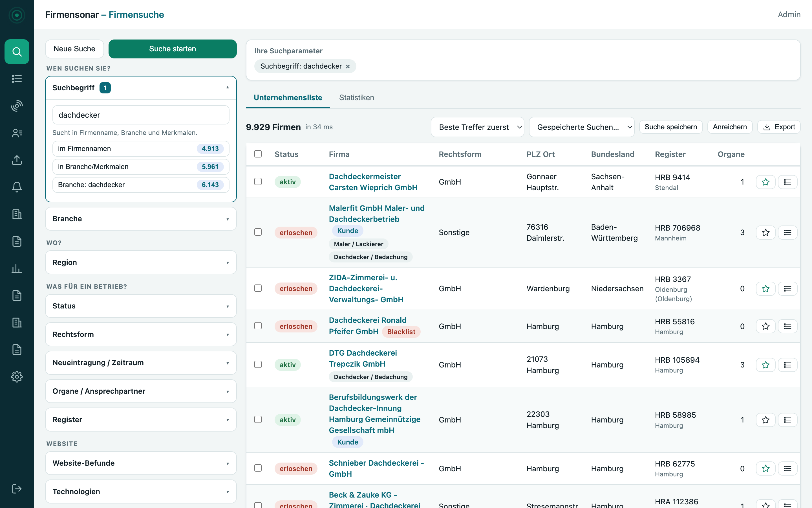Open the contacts person-list sidebar icon
The width and height of the screenshot is (812, 508).
coord(17,133)
